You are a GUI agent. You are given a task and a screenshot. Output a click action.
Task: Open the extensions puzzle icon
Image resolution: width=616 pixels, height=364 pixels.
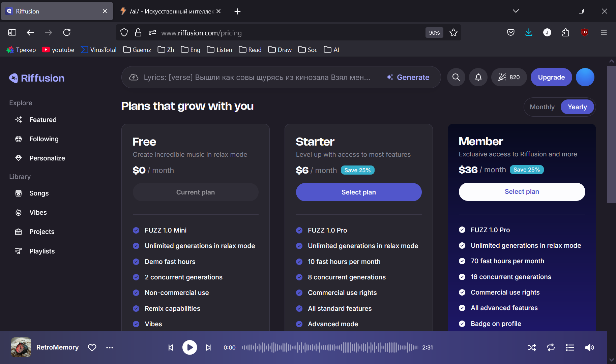coord(566,32)
